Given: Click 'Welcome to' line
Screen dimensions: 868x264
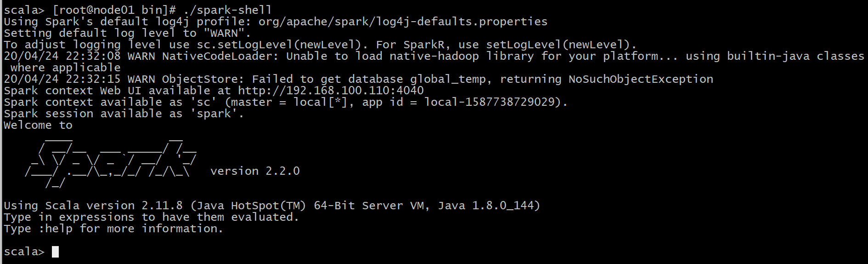Looking at the screenshot, I should 38,125.
